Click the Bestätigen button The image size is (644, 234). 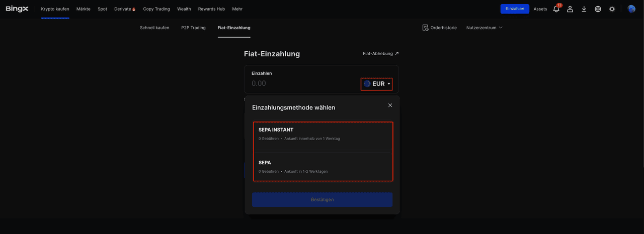(x=322, y=199)
